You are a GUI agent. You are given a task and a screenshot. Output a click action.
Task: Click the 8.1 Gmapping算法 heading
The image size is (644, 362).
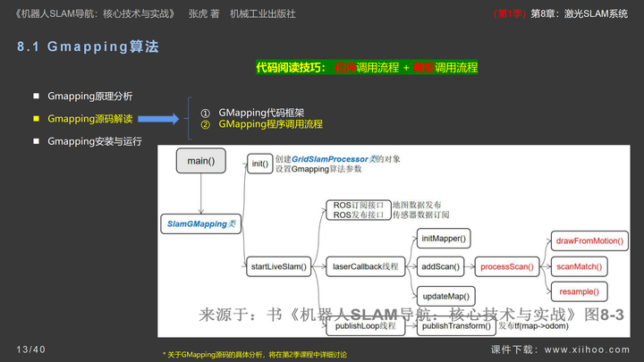pos(88,46)
